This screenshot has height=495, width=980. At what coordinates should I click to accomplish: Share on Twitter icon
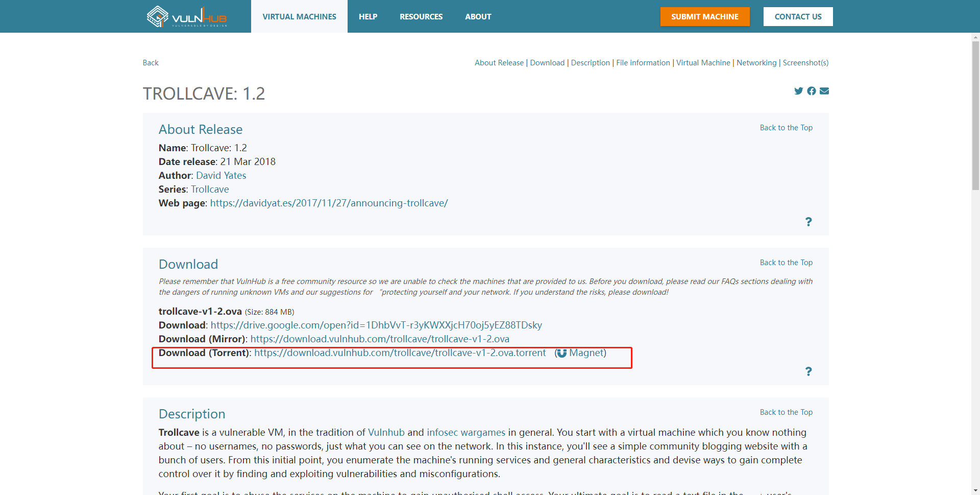pos(799,91)
